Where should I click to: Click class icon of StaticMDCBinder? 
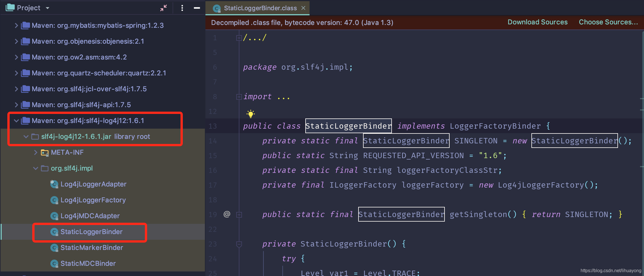click(54, 264)
